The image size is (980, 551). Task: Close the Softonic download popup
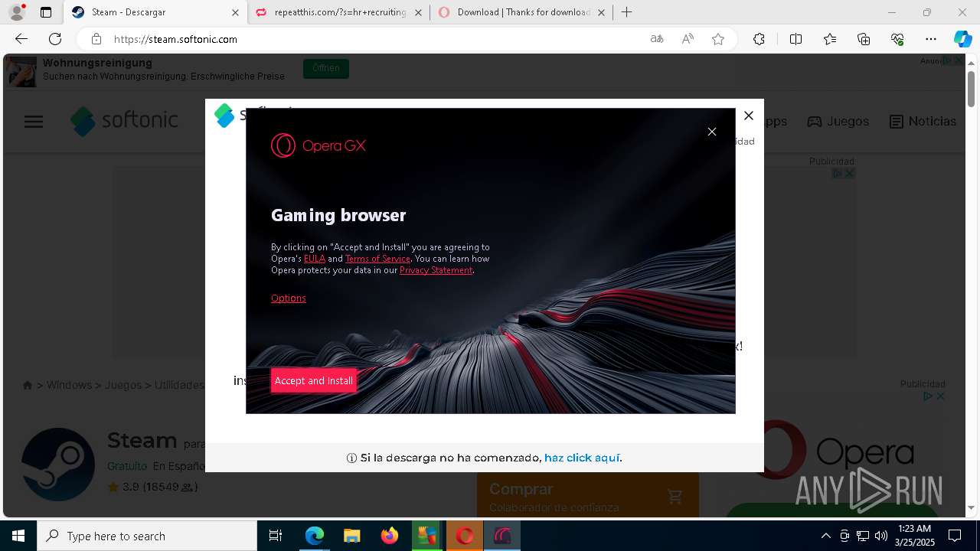click(749, 116)
